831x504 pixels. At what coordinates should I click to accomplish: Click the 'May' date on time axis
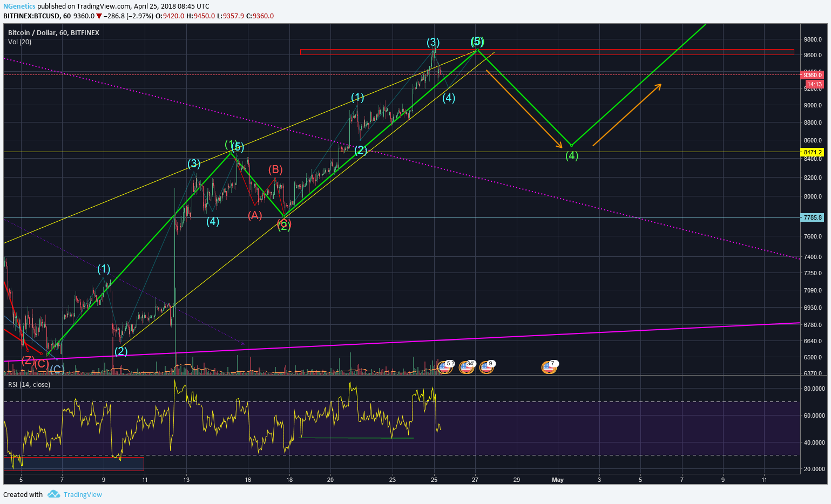558,480
